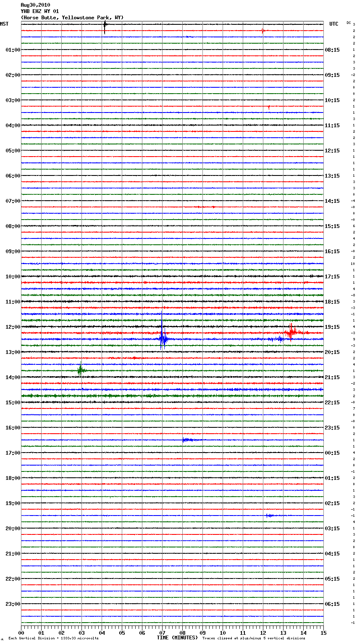Click the 21:15 UTC time label
This screenshot has height=644, width=357.
[332, 377]
